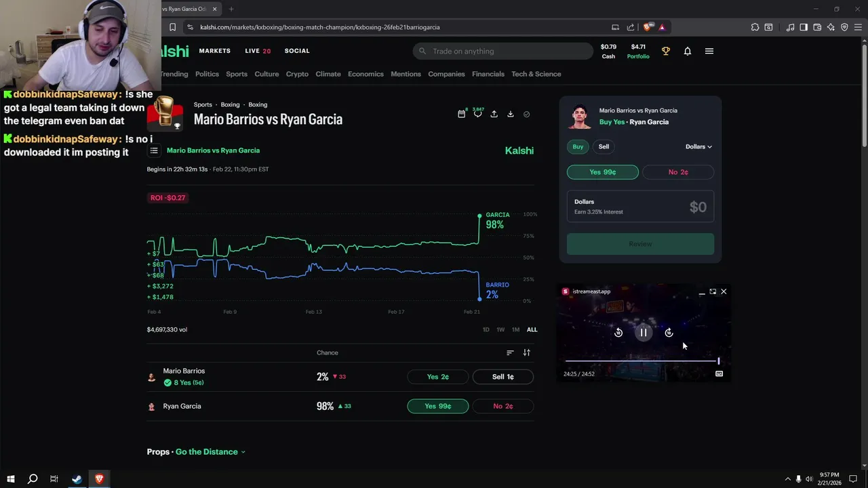
Task: Open the Crypto category
Action: [297, 74]
